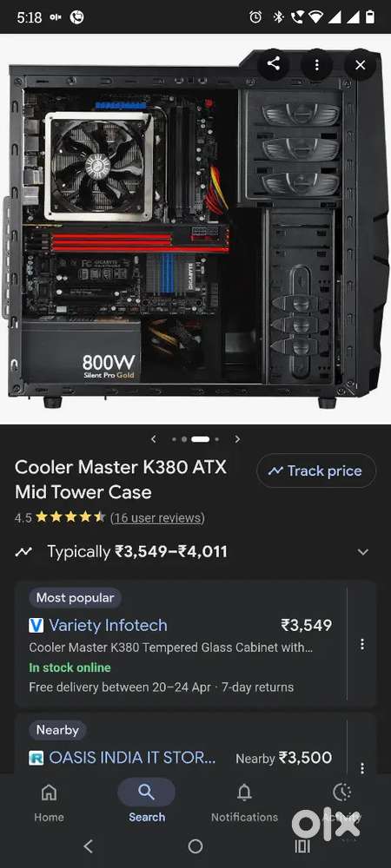Open the 16 user reviews link

coord(157,517)
